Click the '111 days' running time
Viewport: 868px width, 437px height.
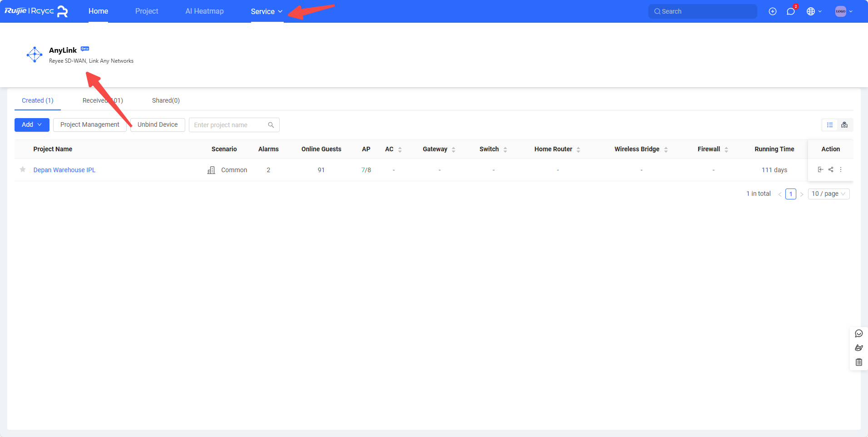pyautogui.click(x=774, y=170)
